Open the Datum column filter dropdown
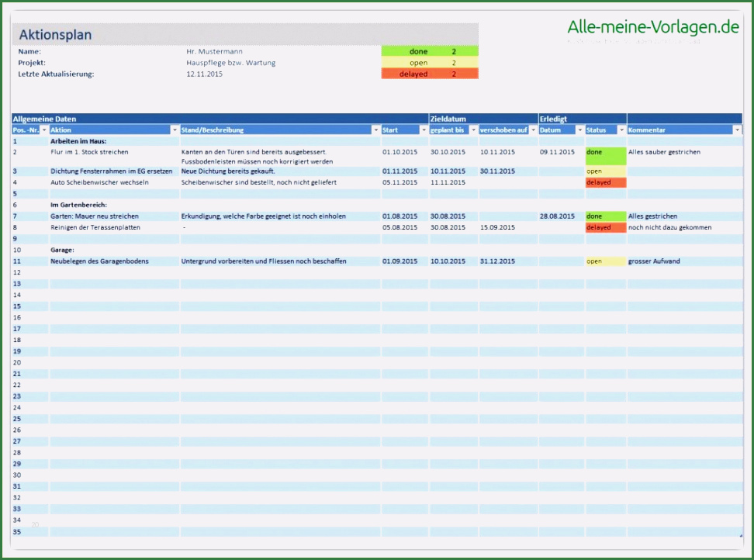 point(579,130)
